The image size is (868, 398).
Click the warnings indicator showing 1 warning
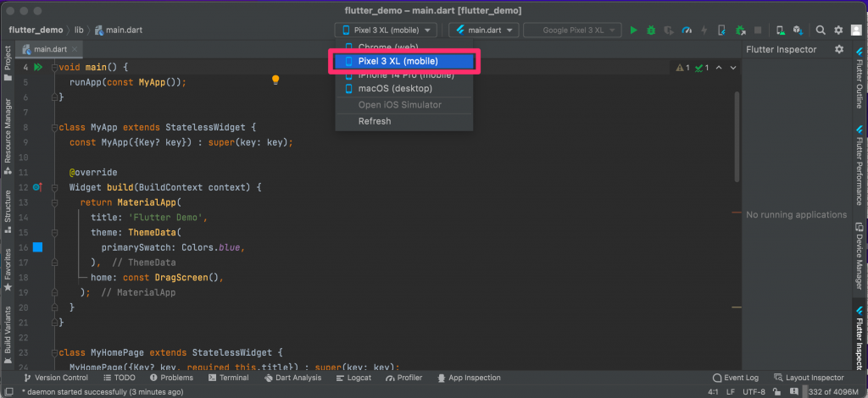coord(682,68)
